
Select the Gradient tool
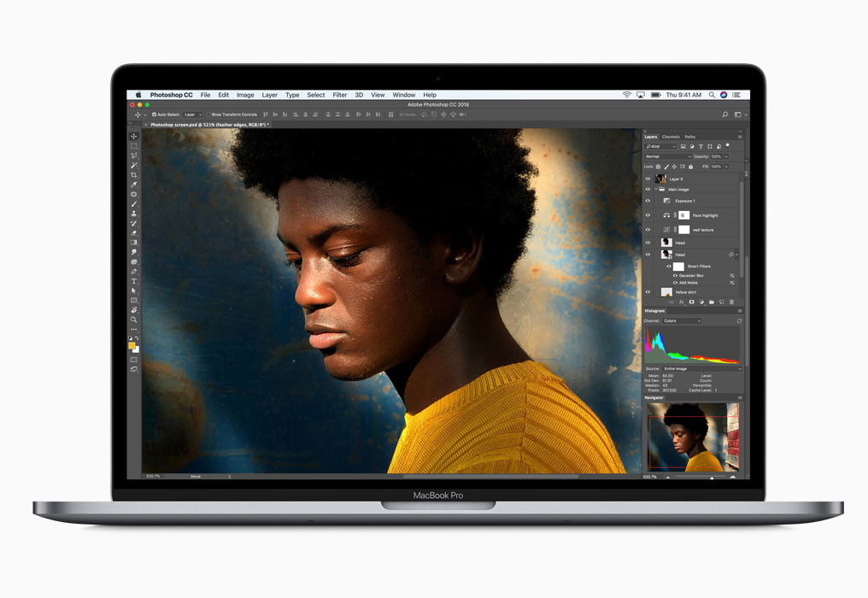click(x=133, y=243)
